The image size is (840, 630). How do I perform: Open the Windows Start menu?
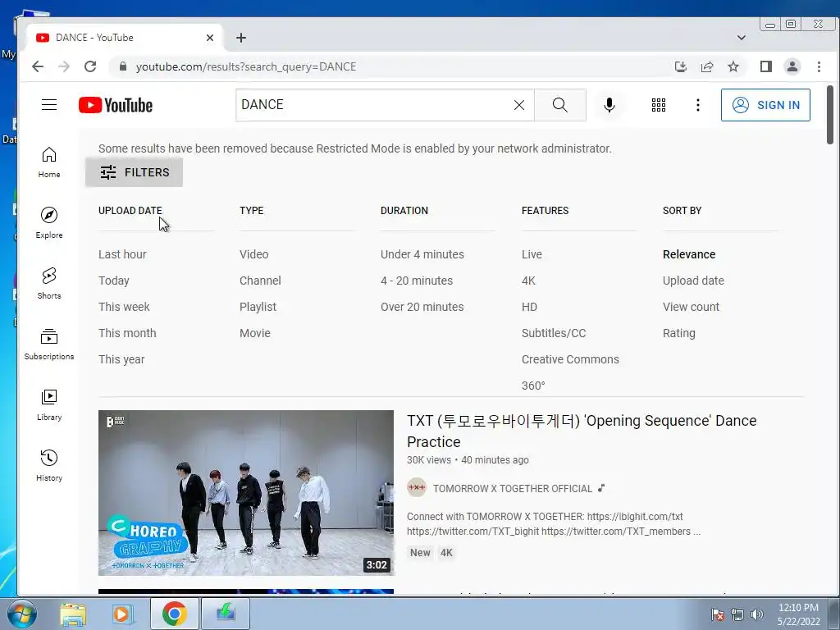coord(21,614)
